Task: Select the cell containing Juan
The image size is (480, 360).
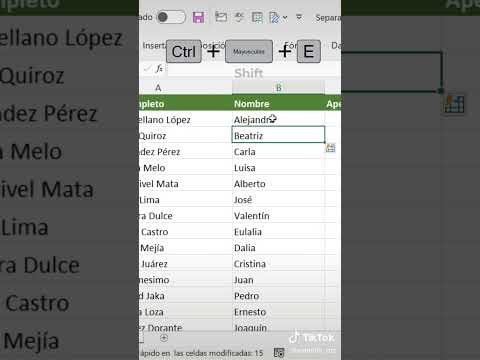Action: (x=278, y=279)
